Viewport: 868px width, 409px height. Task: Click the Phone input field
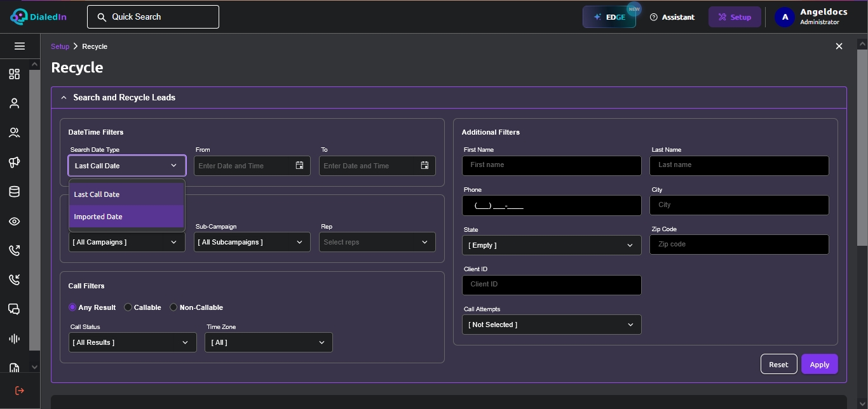[x=552, y=205]
